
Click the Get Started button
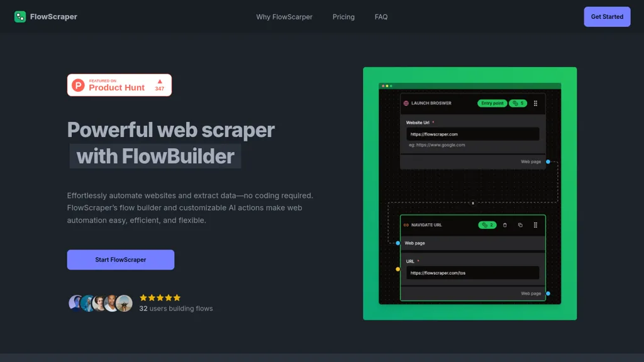(607, 17)
